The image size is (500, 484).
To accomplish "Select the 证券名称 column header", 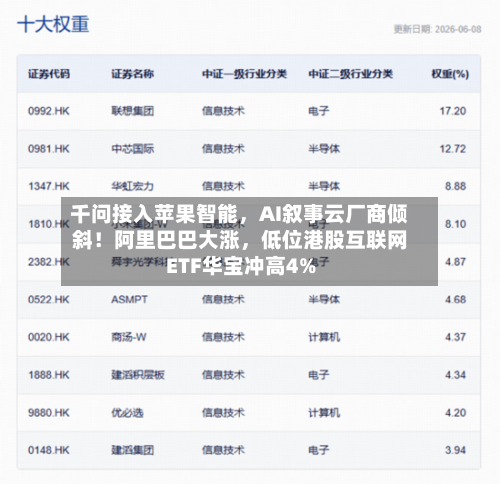I will (x=133, y=74).
